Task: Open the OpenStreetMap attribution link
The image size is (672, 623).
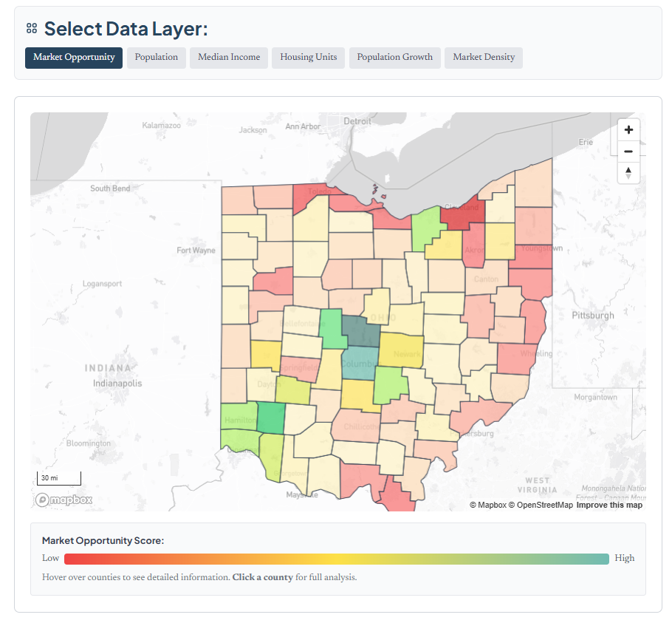Action: point(544,505)
